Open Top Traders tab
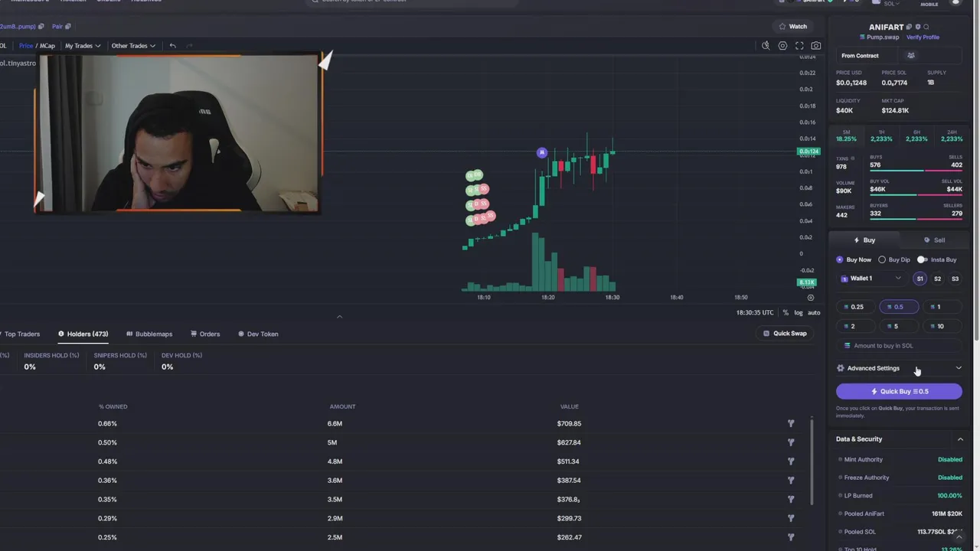The height and width of the screenshot is (551, 980). click(19, 334)
